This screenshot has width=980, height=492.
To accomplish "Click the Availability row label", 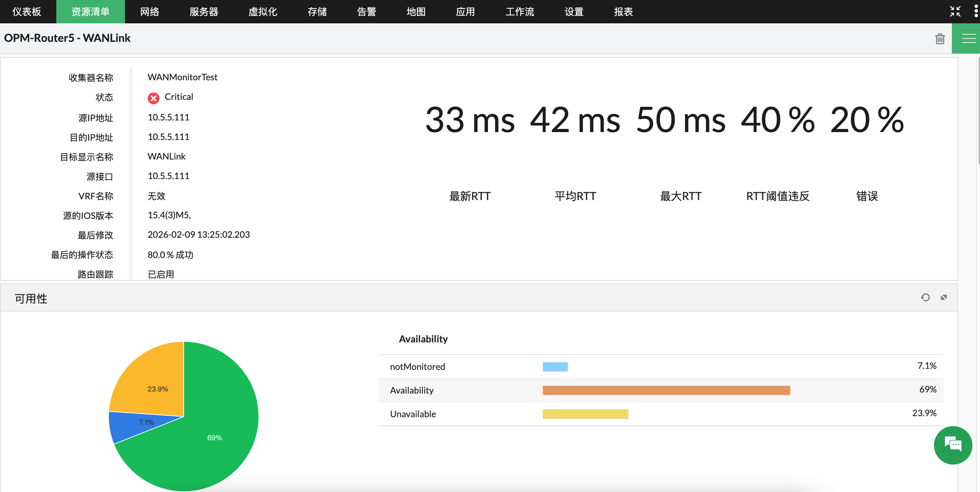I will (412, 390).
